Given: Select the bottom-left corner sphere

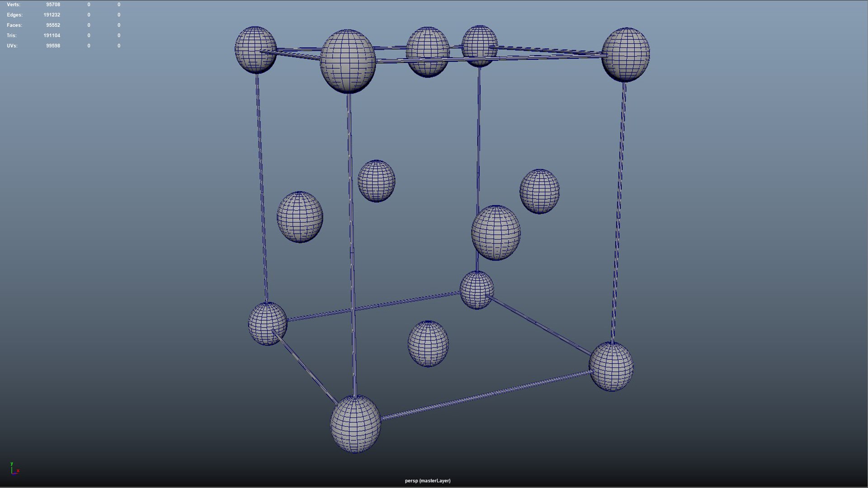Looking at the screenshot, I should pos(267,324).
